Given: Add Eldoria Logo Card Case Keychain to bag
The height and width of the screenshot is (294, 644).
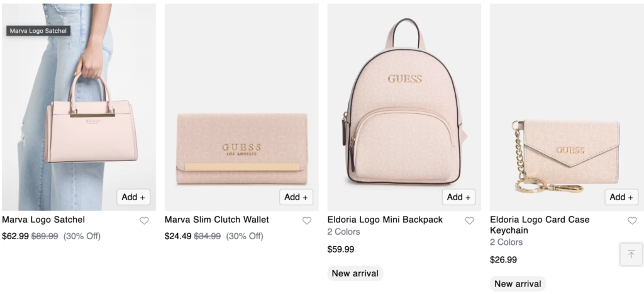Looking at the screenshot, I should [x=621, y=197].
